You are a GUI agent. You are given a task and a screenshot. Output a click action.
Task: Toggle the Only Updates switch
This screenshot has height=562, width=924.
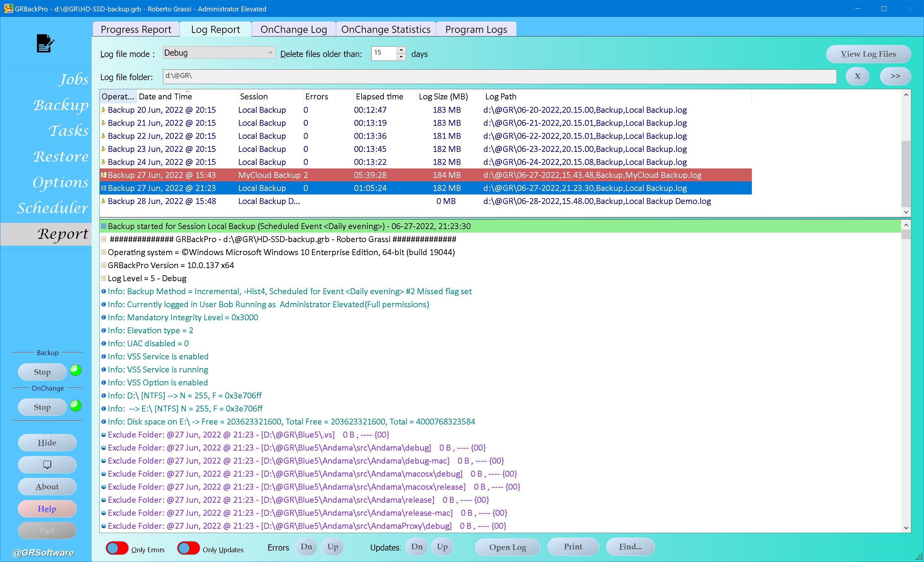[x=188, y=548]
